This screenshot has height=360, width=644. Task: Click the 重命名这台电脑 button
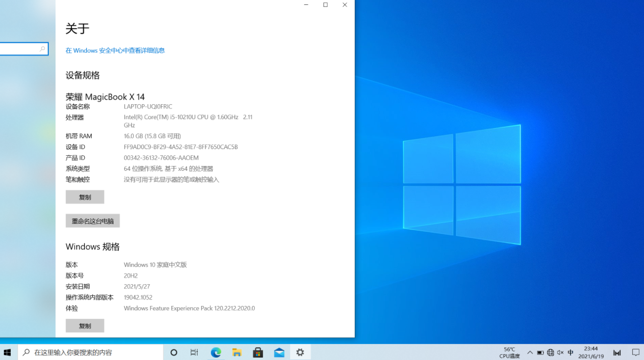click(93, 221)
